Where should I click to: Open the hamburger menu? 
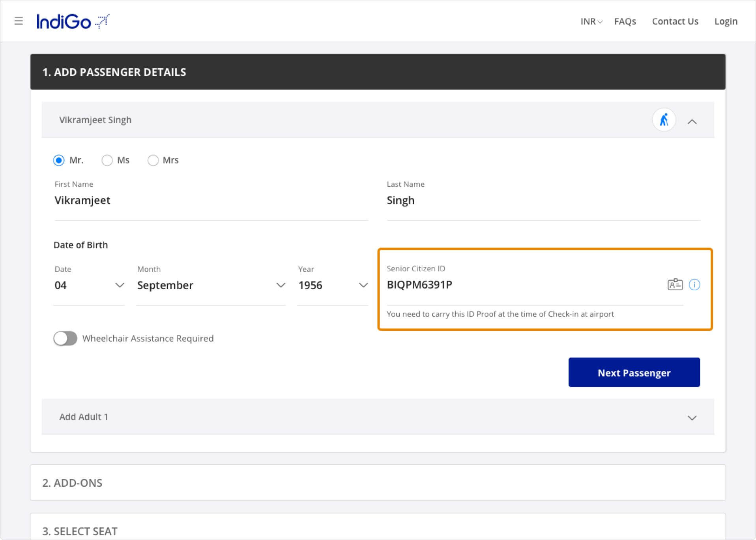coord(19,21)
